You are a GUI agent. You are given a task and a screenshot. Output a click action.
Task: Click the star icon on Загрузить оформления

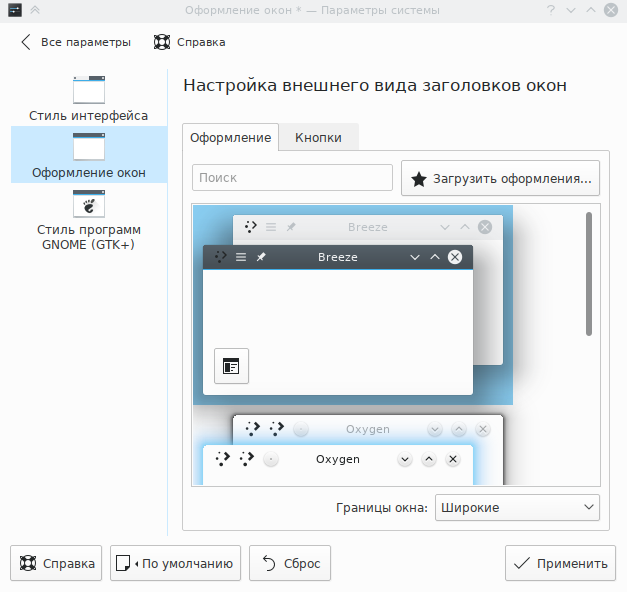[419, 179]
